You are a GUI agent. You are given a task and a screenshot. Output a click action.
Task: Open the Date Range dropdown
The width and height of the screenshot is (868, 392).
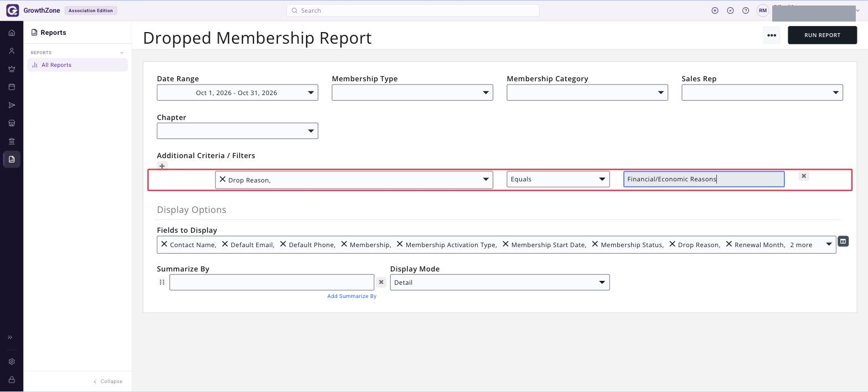pyautogui.click(x=237, y=92)
